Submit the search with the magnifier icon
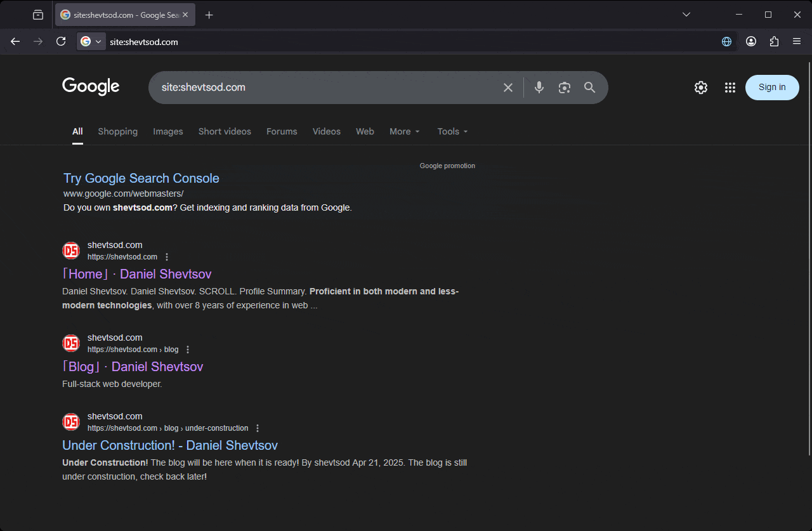812x531 pixels. pyautogui.click(x=590, y=88)
